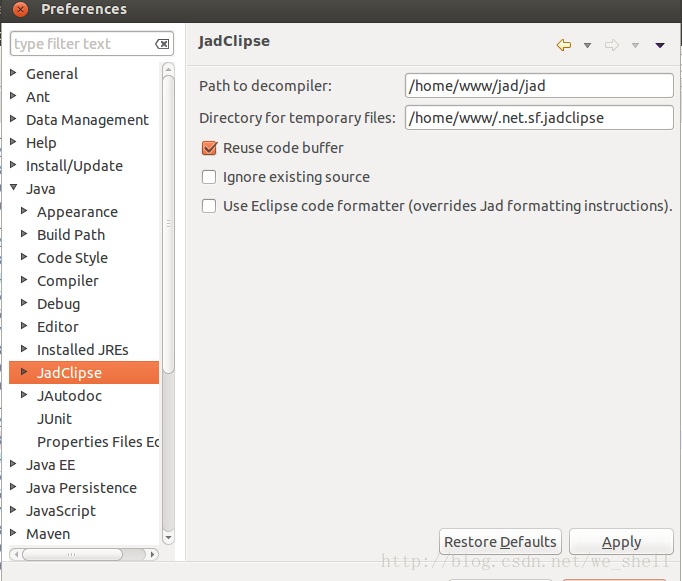Select Java EE in the tree
The height and width of the screenshot is (581, 682).
click(50, 465)
